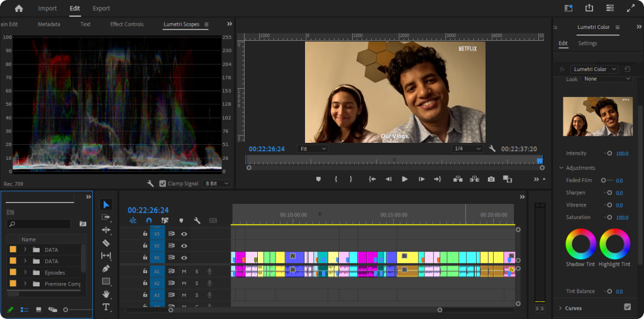Viewport: 644px width, 319px height.
Task: Toggle the captions CC button
Action: 213,221
